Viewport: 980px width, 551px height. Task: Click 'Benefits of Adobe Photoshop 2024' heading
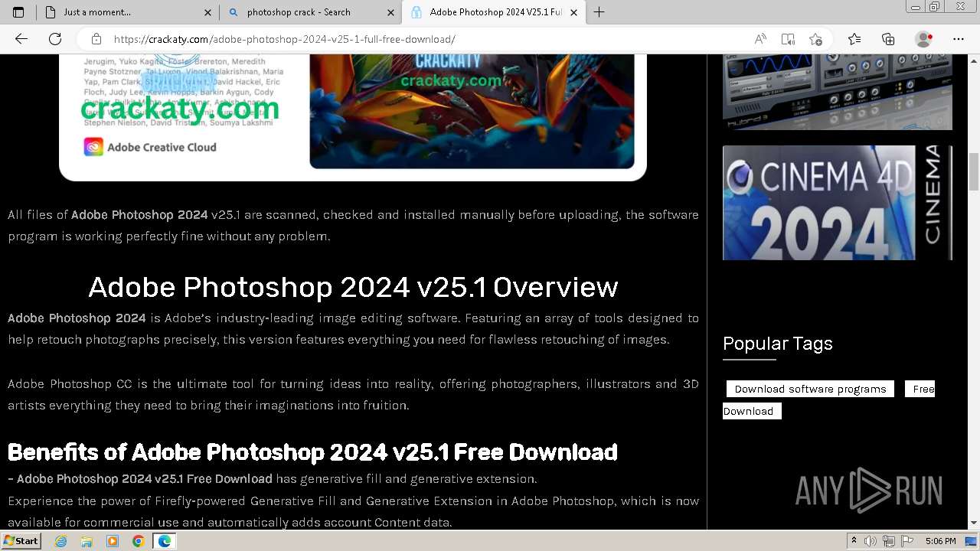pos(312,452)
